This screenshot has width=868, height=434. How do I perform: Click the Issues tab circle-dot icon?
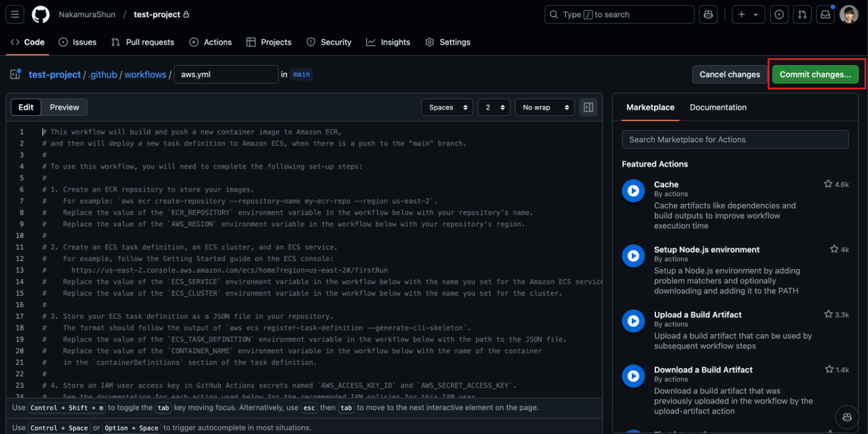point(63,42)
